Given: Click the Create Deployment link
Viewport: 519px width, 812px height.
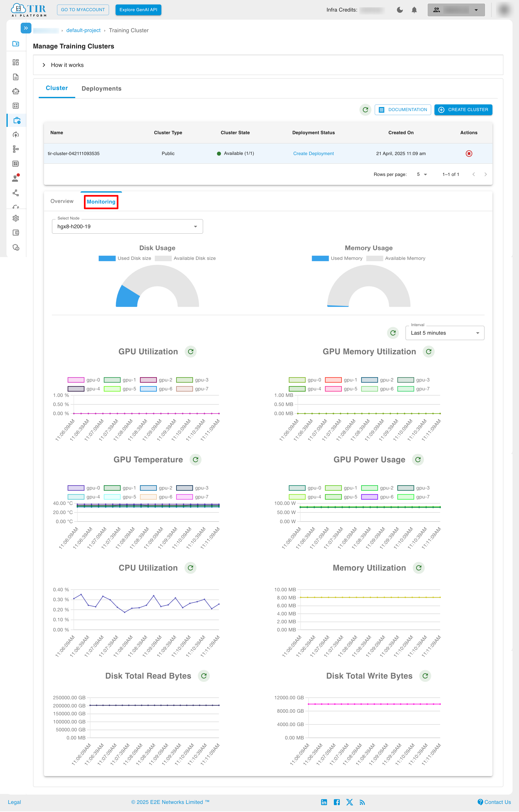Looking at the screenshot, I should pyautogui.click(x=313, y=153).
